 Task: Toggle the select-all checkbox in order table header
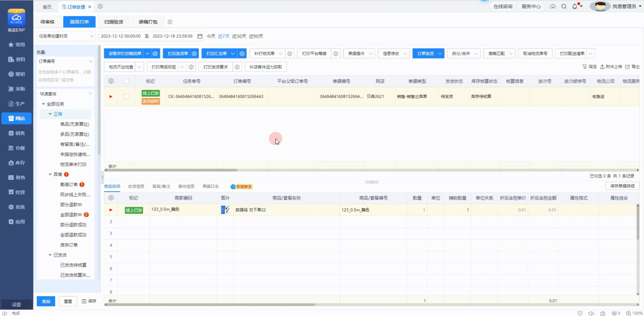pos(126,81)
